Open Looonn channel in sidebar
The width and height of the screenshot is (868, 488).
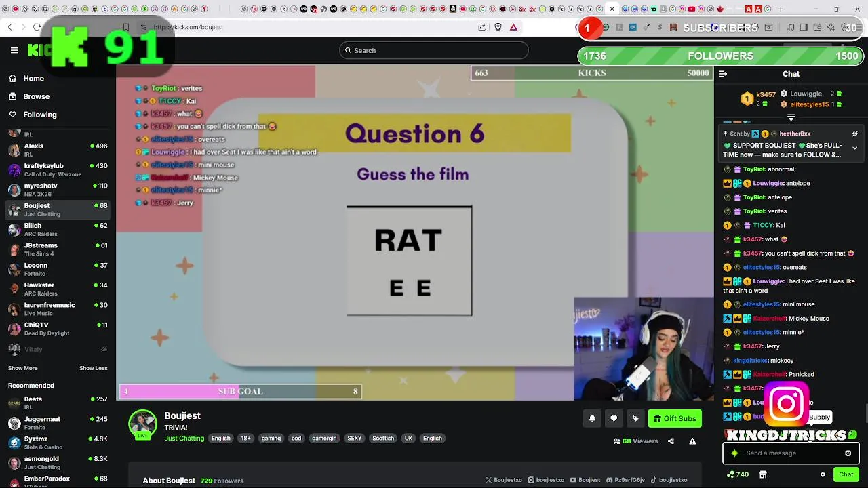tap(58, 269)
